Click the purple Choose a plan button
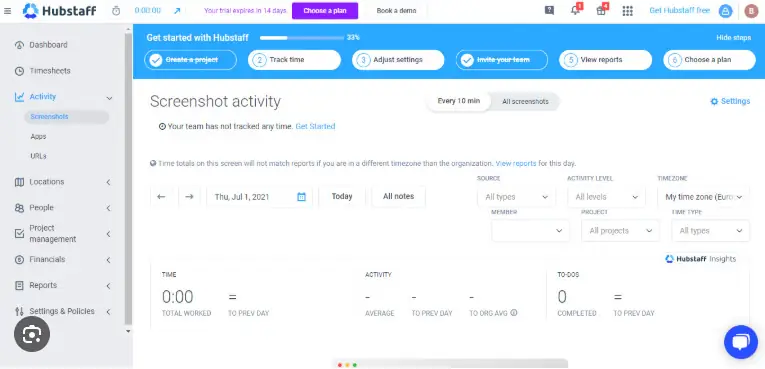765x369 pixels. point(325,11)
